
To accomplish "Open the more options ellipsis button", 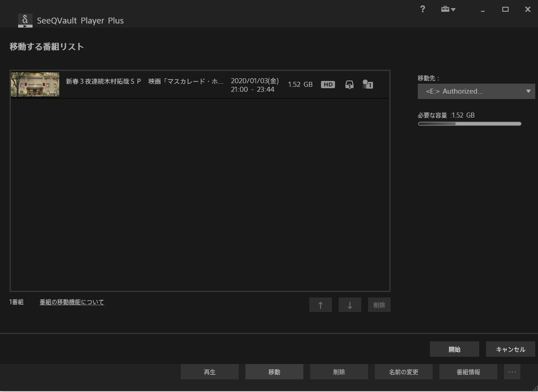I will (x=512, y=372).
